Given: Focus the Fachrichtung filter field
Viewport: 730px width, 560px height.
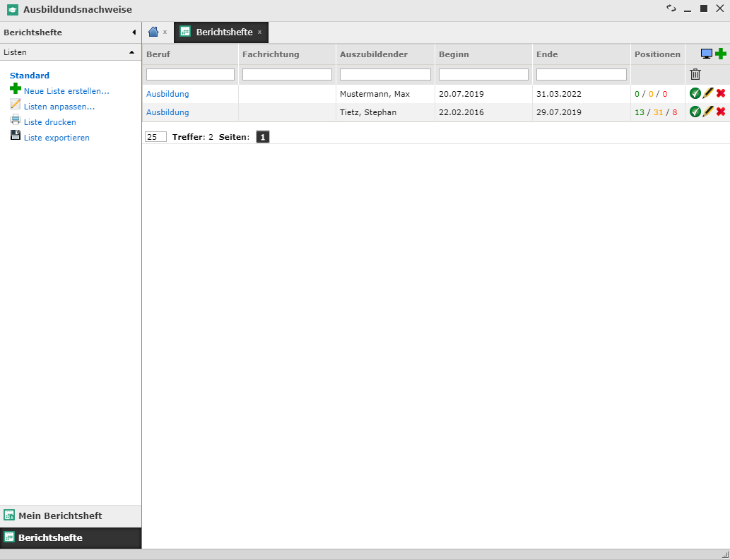Looking at the screenshot, I should click(287, 74).
